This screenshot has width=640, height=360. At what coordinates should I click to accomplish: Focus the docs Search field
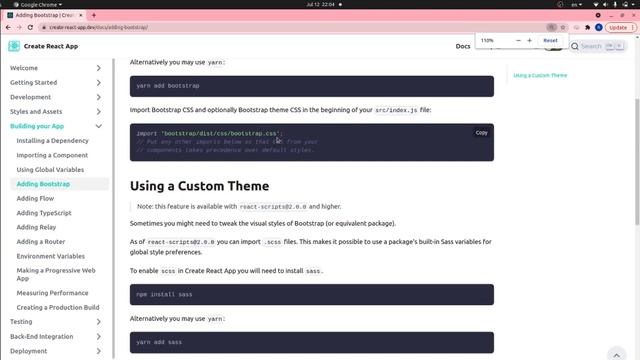[598, 46]
